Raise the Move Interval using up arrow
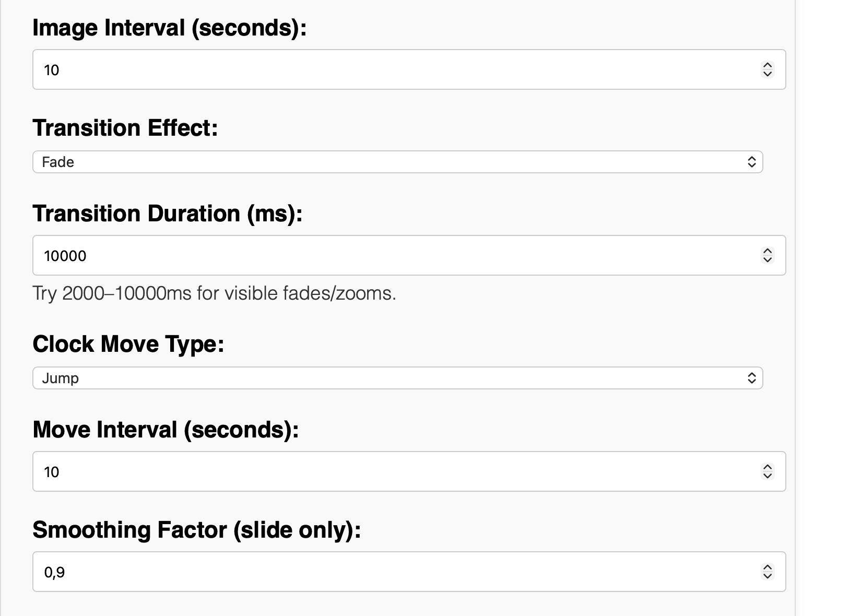Screen dimensions: 849x616 [x=767, y=467]
